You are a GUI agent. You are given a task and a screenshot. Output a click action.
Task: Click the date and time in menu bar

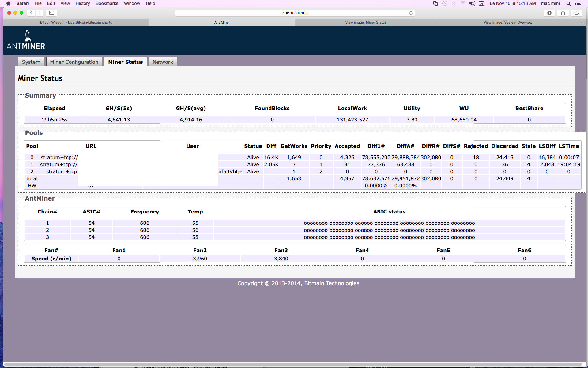pyautogui.click(x=512, y=3)
